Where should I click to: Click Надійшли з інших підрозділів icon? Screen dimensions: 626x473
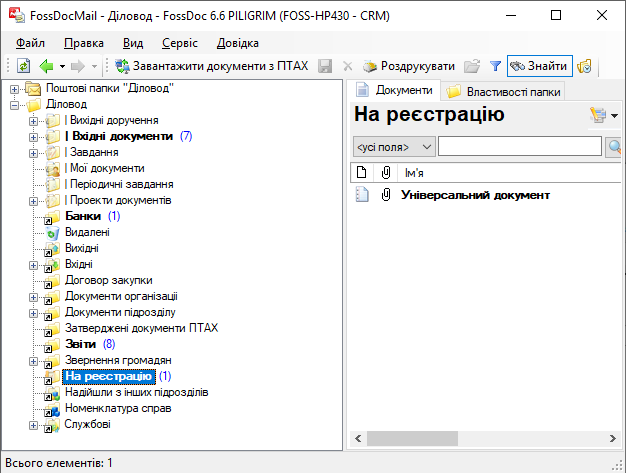pos(52,393)
